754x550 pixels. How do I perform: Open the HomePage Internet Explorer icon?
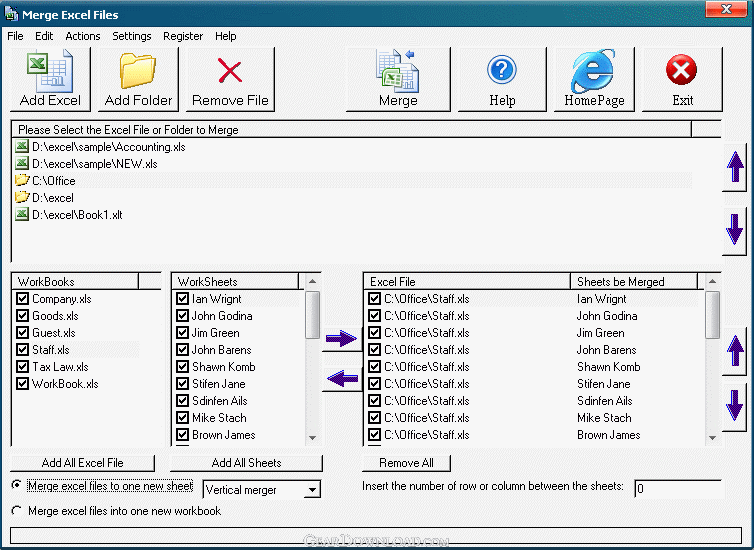click(594, 79)
